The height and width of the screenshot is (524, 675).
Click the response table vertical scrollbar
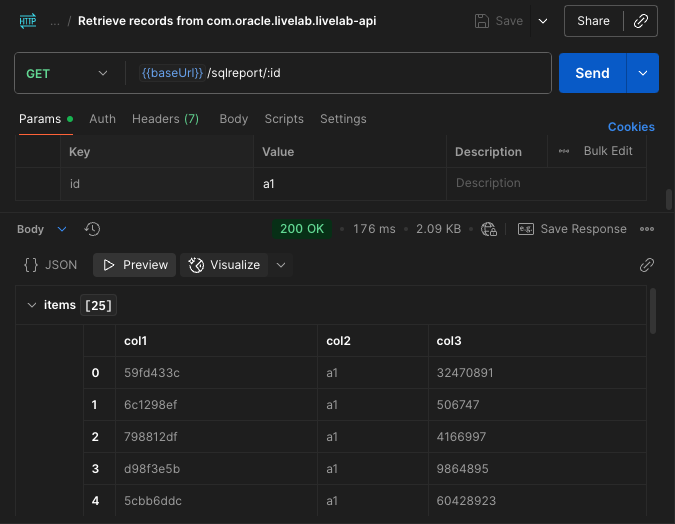653,311
